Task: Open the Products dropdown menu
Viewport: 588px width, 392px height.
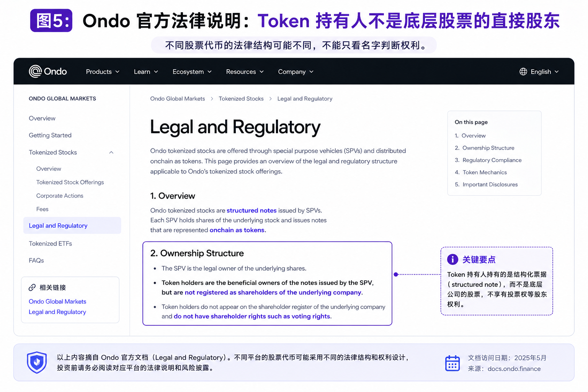Action: 103,72
